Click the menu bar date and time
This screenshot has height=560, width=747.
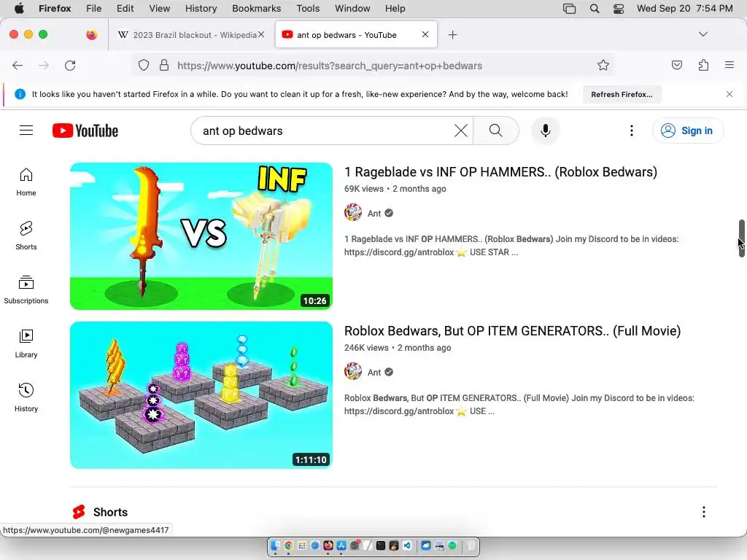(x=684, y=9)
